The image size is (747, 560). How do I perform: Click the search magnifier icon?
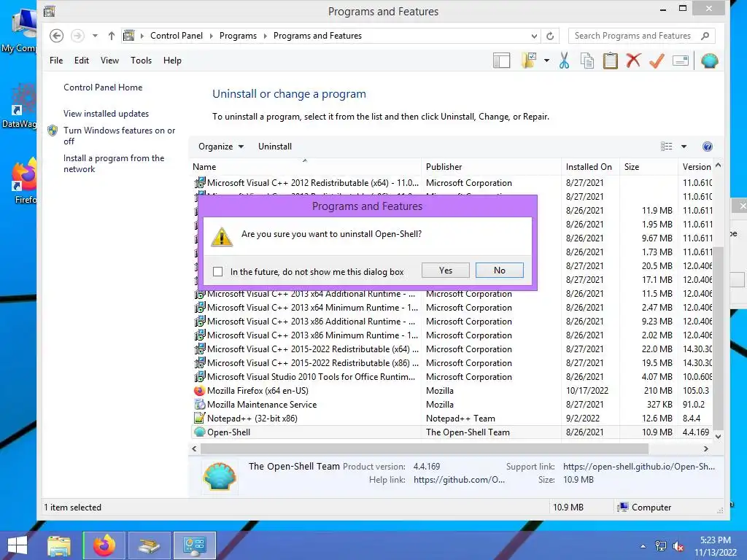705,36
